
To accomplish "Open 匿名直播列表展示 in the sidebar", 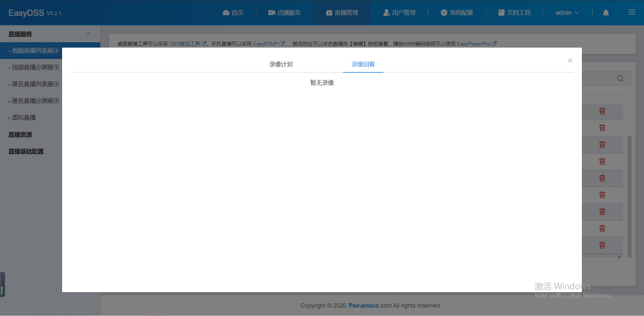I will click(x=34, y=84).
